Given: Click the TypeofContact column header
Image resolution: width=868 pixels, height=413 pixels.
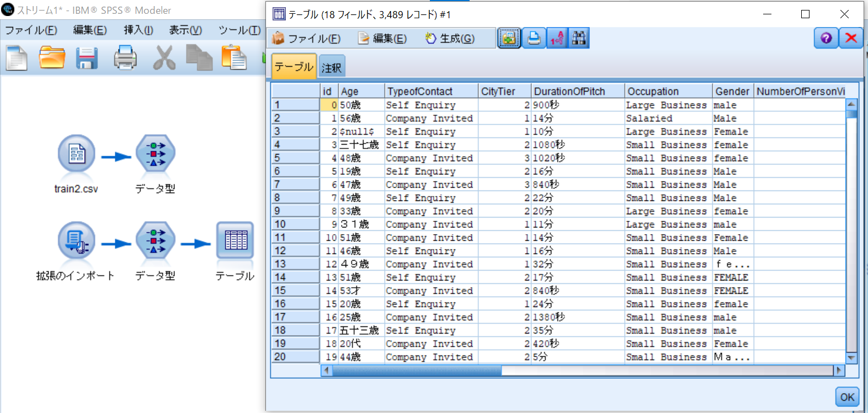Looking at the screenshot, I should tap(432, 91).
